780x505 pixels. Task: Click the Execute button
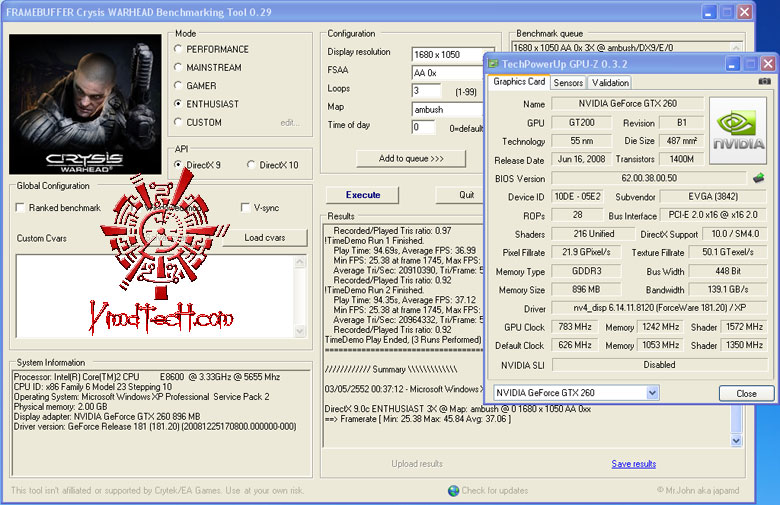tap(363, 195)
